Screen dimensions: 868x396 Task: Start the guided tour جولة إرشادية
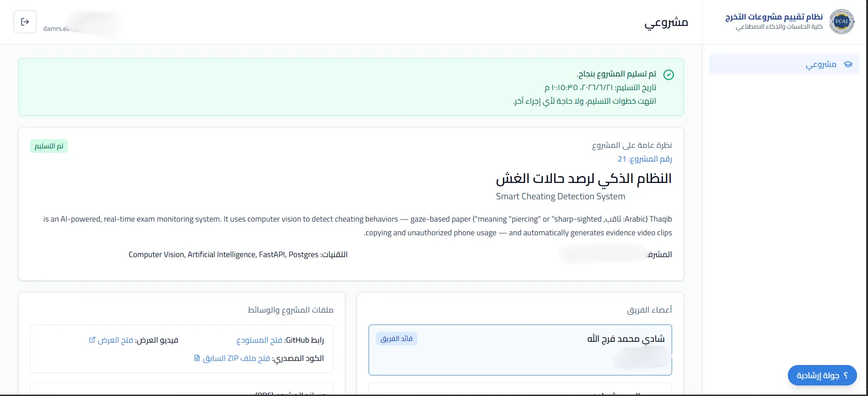pyautogui.click(x=822, y=376)
